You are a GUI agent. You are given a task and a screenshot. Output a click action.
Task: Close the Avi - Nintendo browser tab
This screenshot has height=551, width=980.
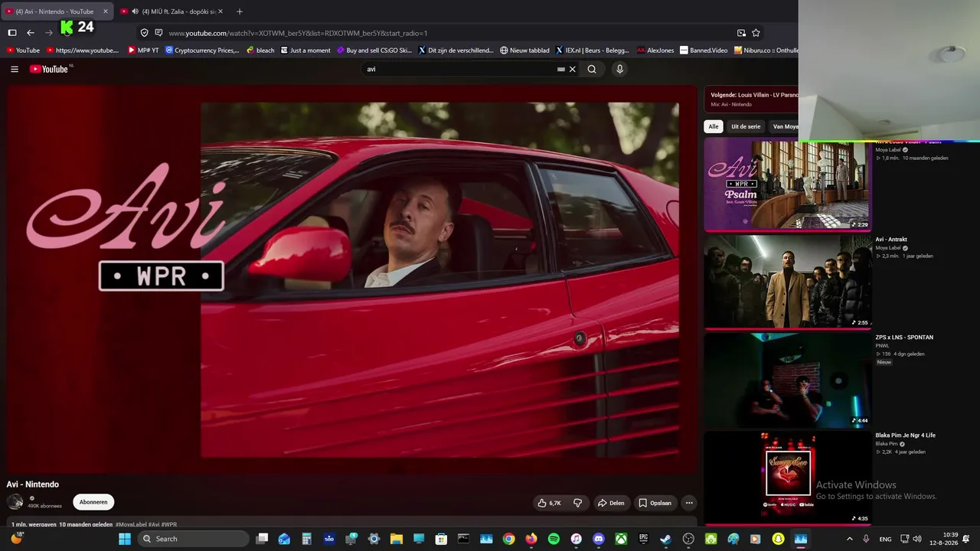(106, 11)
